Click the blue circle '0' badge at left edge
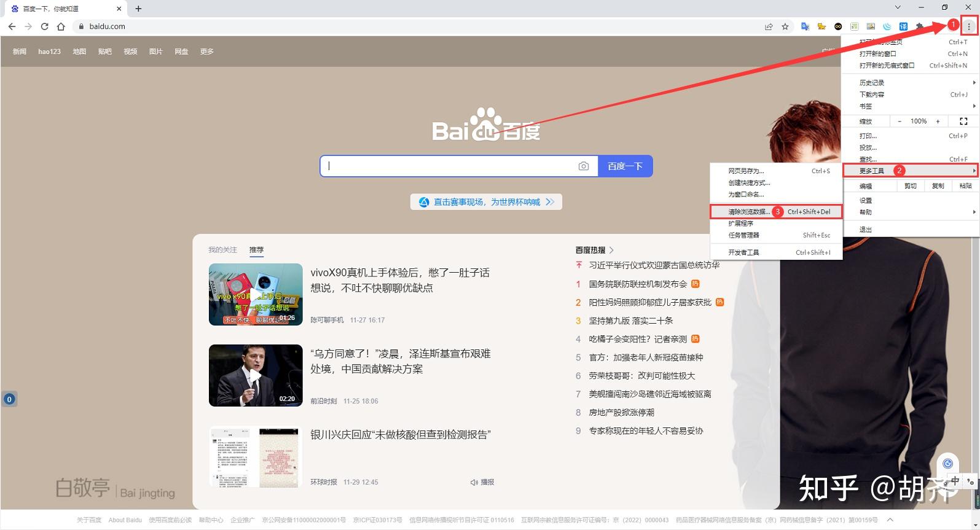 tap(9, 399)
